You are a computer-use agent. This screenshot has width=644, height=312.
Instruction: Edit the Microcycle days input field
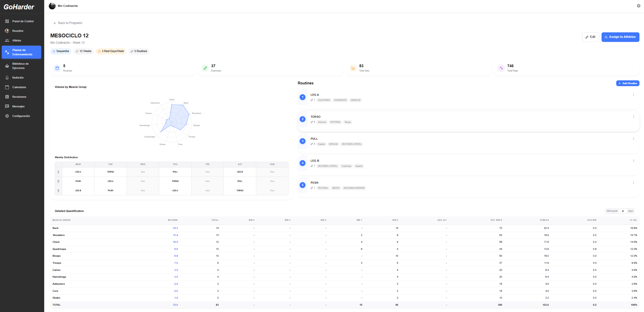623,211
